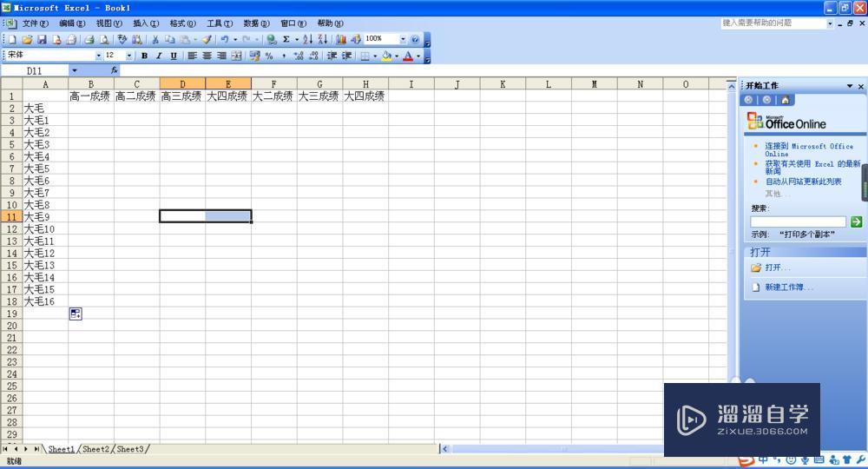Screen dimensions: 868x469
Task: Expand the Name Box dropdown arrow
Action: coord(74,70)
